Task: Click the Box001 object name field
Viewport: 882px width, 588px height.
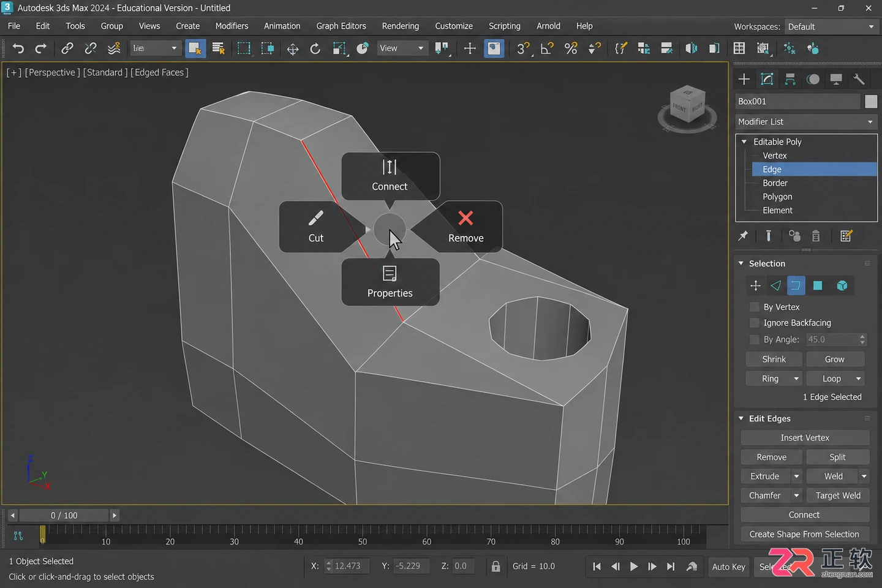Action: pyautogui.click(x=797, y=102)
